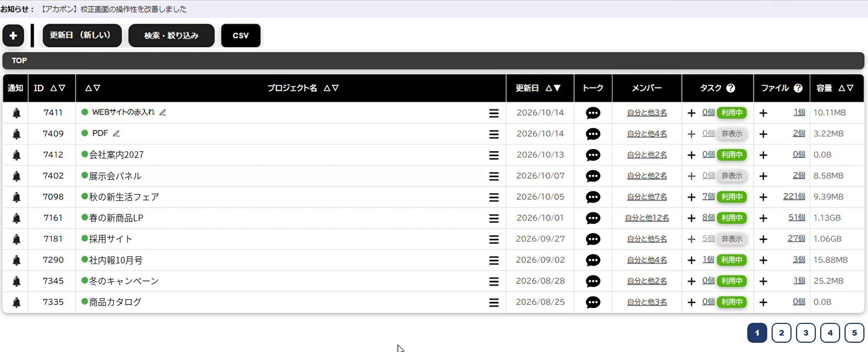Open 221個 files link
Image resolution: width=868 pixels, height=352 pixels.
(794, 196)
